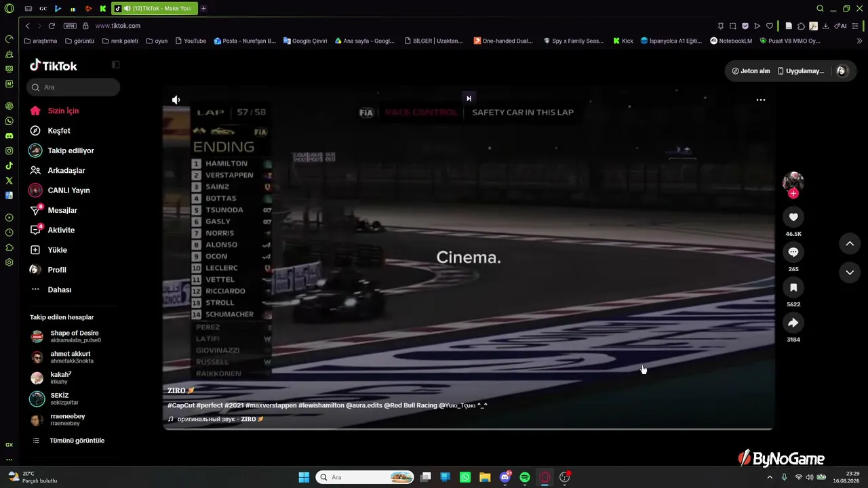The width and height of the screenshot is (868, 488).
Task: Like the video with the heart icon
Action: tap(793, 217)
